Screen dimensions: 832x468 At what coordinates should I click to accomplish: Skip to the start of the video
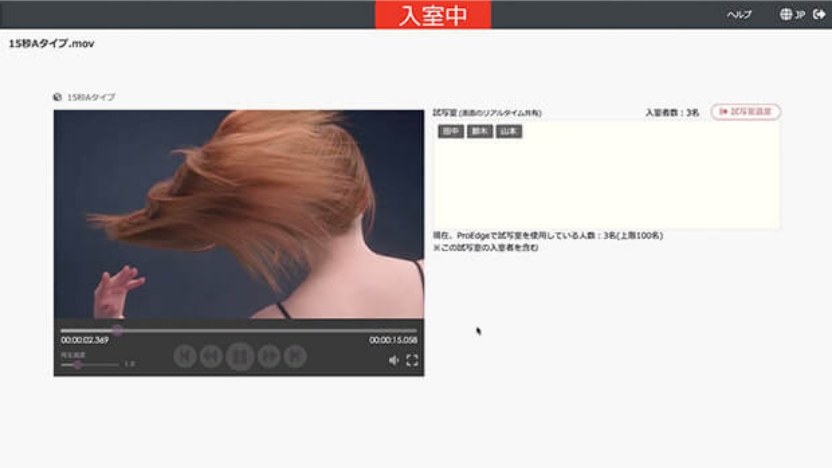(x=185, y=356)
